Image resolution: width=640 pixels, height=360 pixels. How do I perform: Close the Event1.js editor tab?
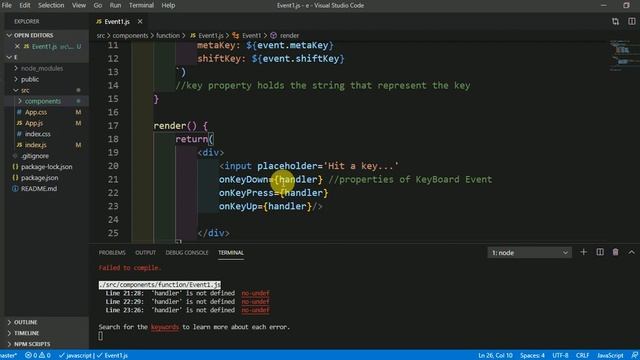coord(140,21)
